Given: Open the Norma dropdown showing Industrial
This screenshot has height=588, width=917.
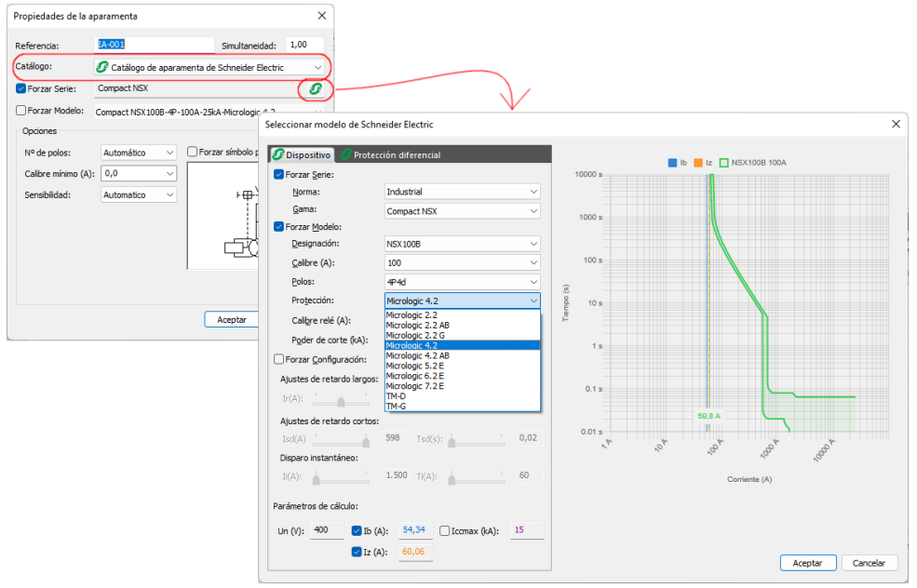Looking at the screenshot, I should (462, 192).
